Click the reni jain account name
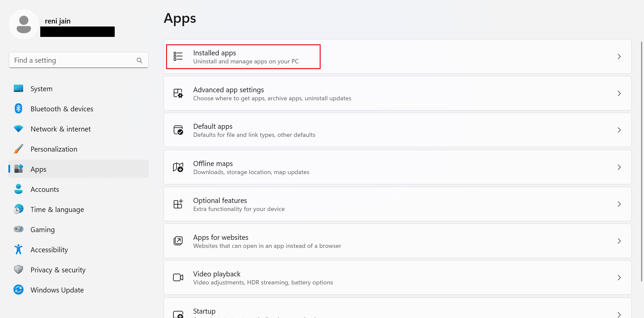The width and height of the screenshot is (644, 318). tap(58, 21)
